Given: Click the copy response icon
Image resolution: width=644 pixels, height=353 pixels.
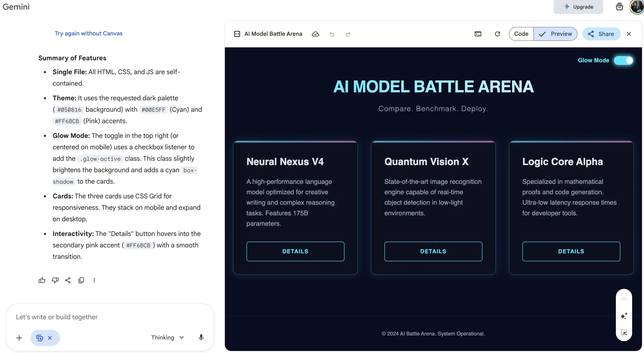Looking at the screenshot, I should 81,280.
